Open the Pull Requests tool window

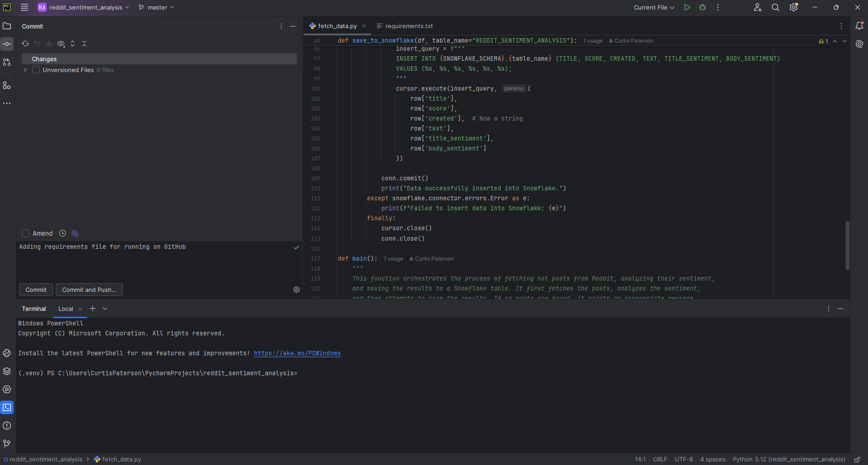click(7, 62)
